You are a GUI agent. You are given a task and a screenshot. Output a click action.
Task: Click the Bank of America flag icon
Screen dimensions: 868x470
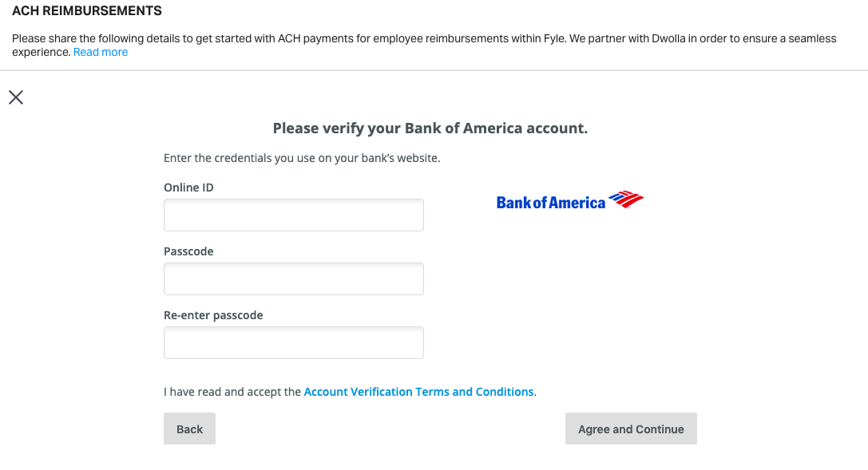pyautogui.click(x=626, y=199)
